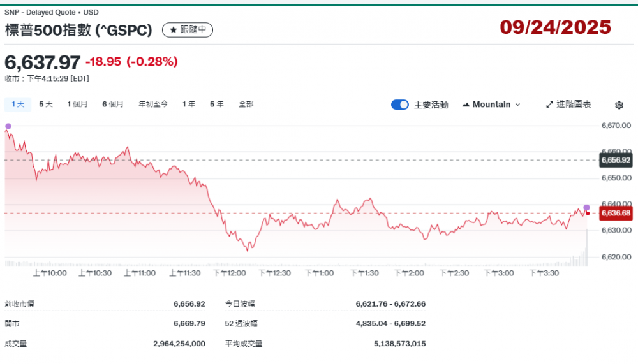Screen dimensions: 638x364
Task: Click the red 6,636.68 price tag
Action: pos(616,213)
